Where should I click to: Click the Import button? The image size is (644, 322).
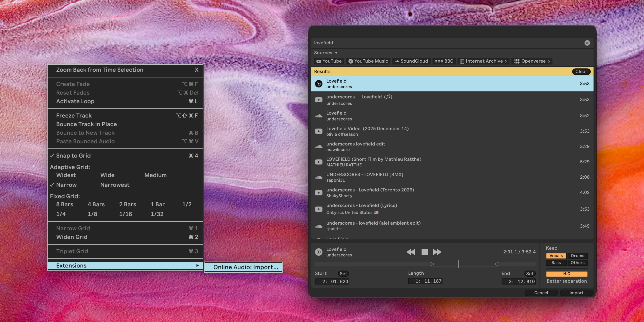coord(576,293)
